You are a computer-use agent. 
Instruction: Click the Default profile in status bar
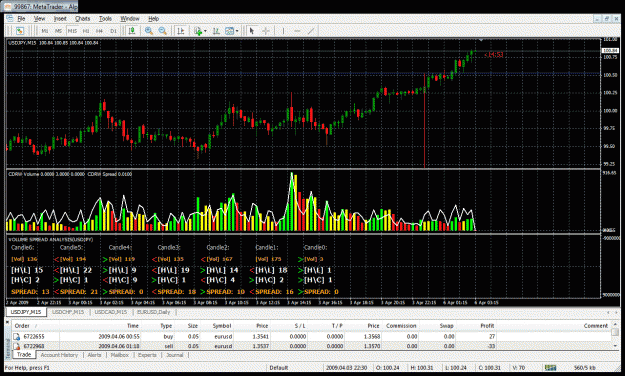pos(278,368)
